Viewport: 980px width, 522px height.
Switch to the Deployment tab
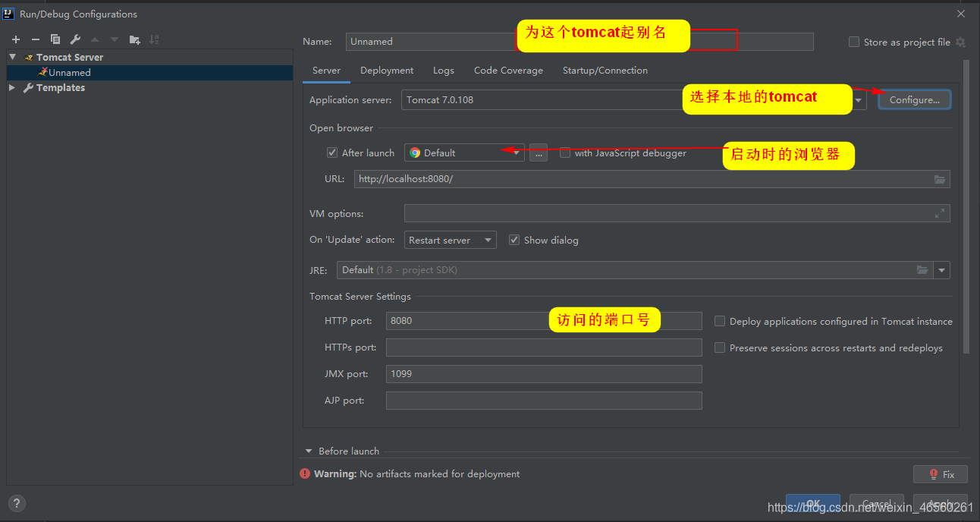coord(387,71)
